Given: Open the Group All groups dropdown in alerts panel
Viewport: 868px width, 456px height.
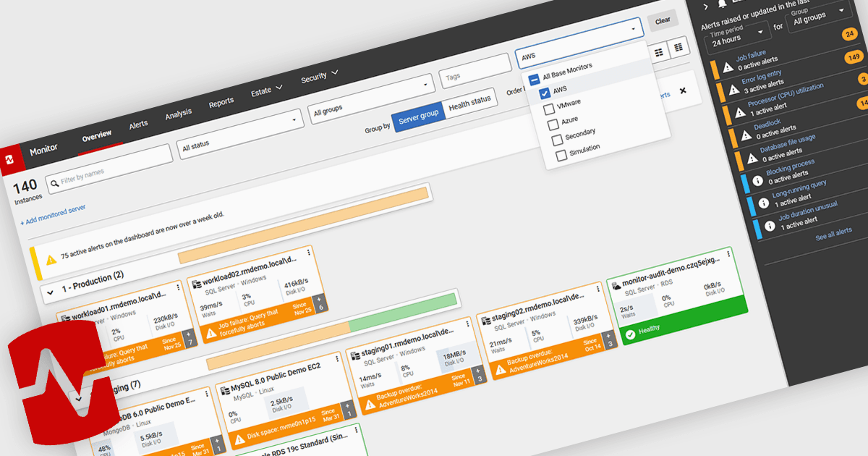Looking at the screenshot, I should (820, 15).
